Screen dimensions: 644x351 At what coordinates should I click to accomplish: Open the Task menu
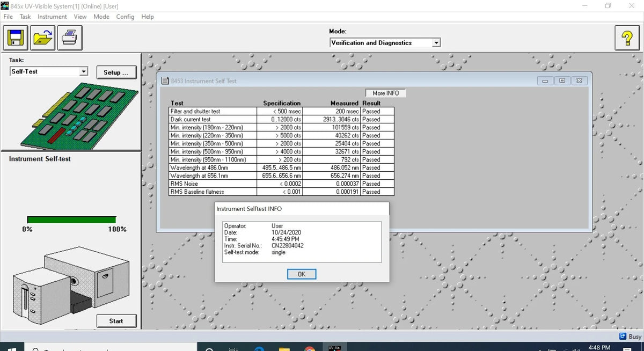25,17
